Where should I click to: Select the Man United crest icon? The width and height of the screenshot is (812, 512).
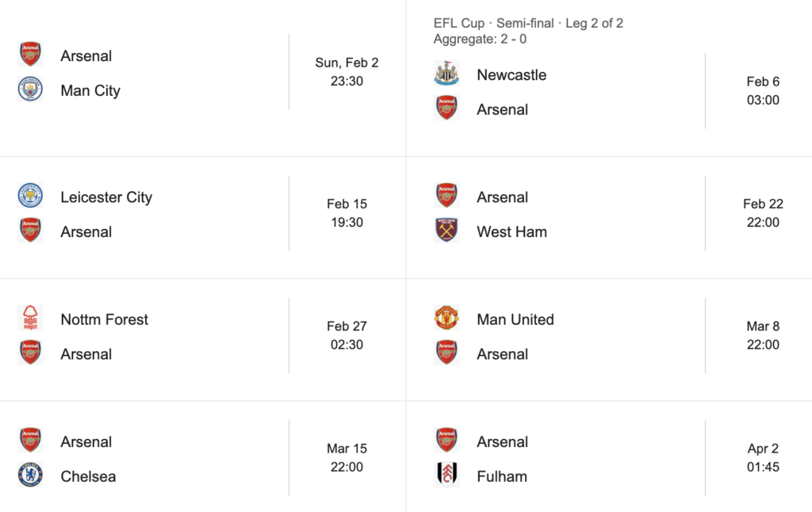coord(446,319)
